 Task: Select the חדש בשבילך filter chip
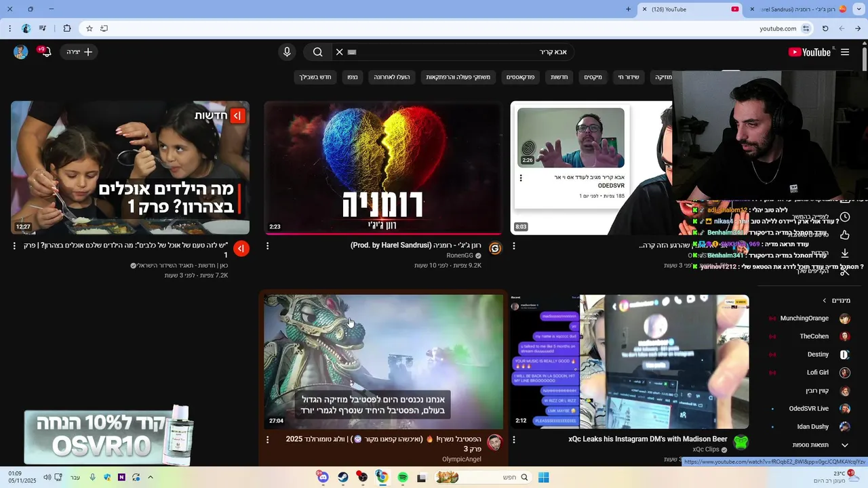pos(315,77)
